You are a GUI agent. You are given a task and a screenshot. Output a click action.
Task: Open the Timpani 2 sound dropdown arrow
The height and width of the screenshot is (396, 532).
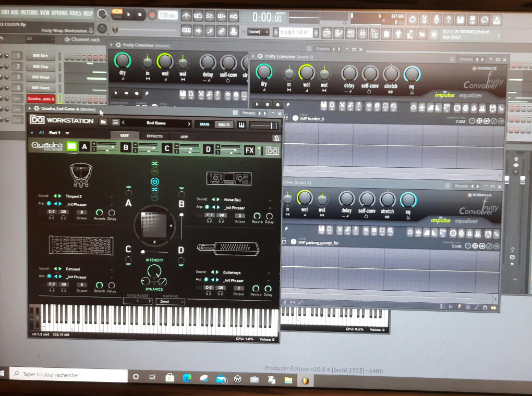[x=112, y=197]
